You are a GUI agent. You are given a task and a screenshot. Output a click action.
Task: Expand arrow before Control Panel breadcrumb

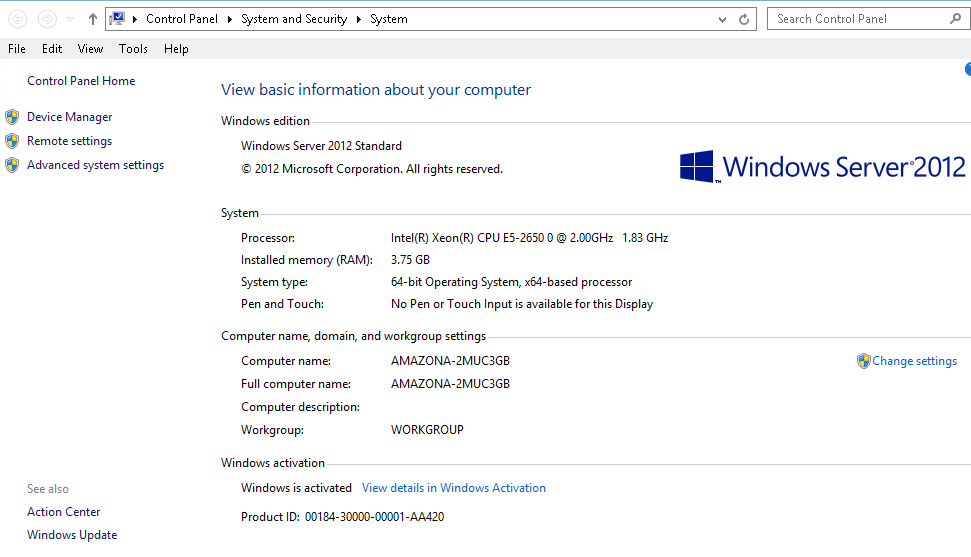tap(134, 19)
